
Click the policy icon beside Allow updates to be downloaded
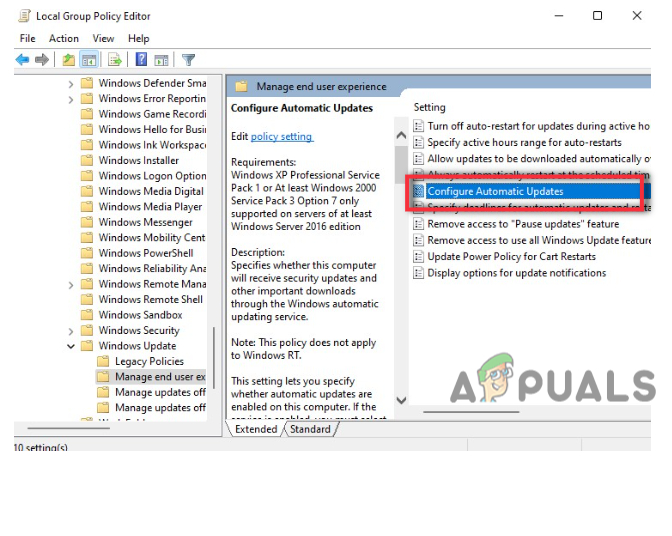[x=418, y=159]
